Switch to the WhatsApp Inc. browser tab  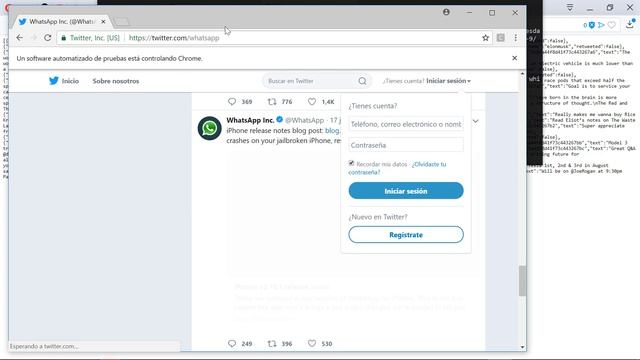(61, 21)
